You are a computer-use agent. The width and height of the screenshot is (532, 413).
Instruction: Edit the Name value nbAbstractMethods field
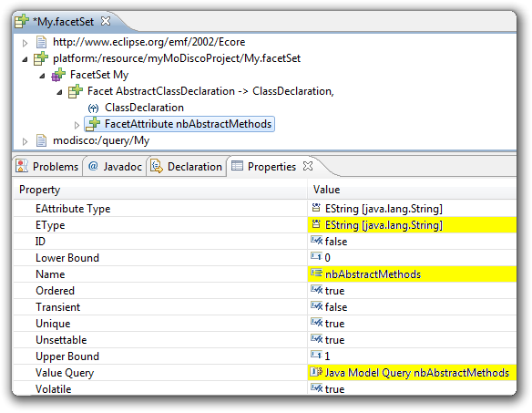pyautogui.click(x=412, y=274)
